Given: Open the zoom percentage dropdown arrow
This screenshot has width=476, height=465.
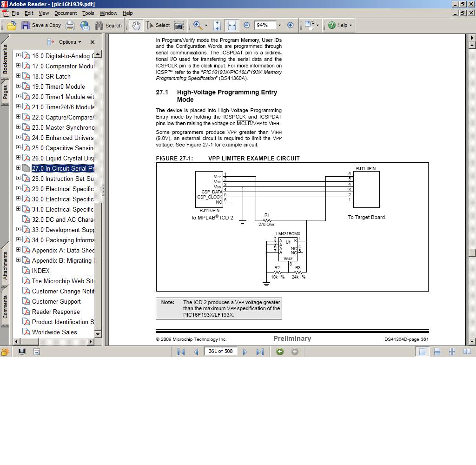Looking at the screenshot, I should click(x=279, y=25).
